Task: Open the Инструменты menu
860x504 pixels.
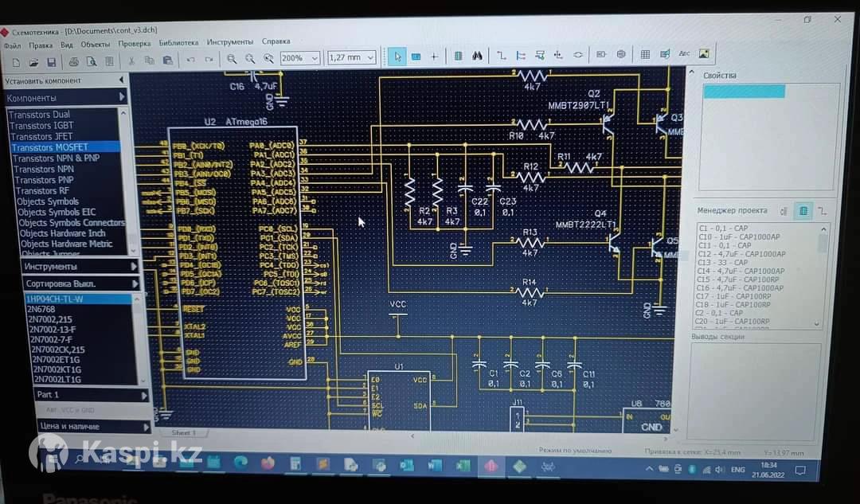Action: [230, 41]
